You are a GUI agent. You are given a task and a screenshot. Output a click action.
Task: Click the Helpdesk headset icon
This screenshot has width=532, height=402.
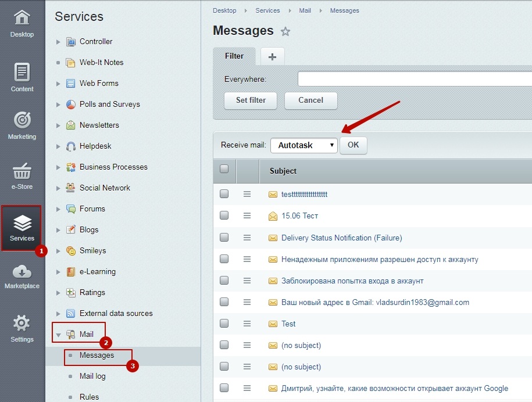pyautogui.click(x=70, y=146)
